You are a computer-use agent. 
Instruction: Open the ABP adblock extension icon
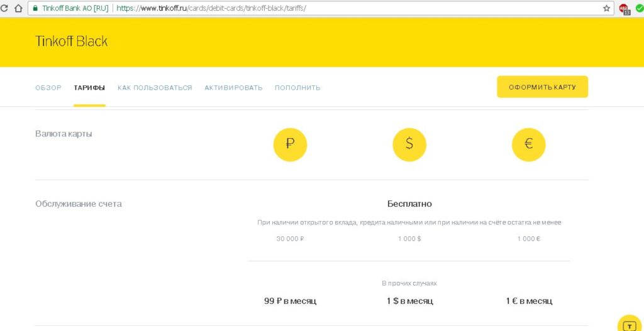(625, 9)
